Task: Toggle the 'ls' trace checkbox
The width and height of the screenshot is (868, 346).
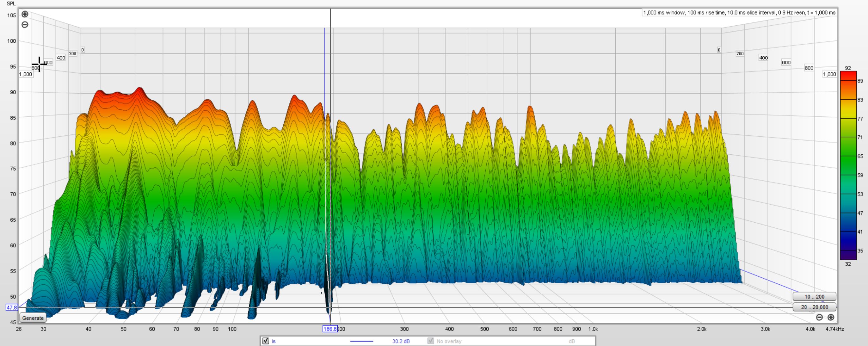Action: 266,341
